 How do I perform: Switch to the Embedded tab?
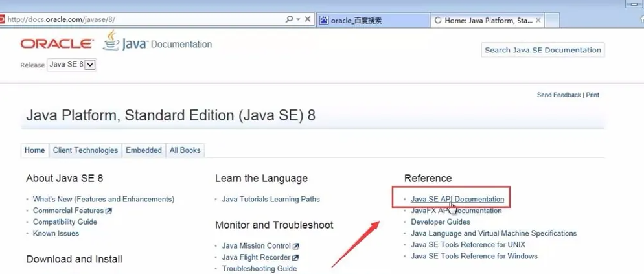(144, 150)
